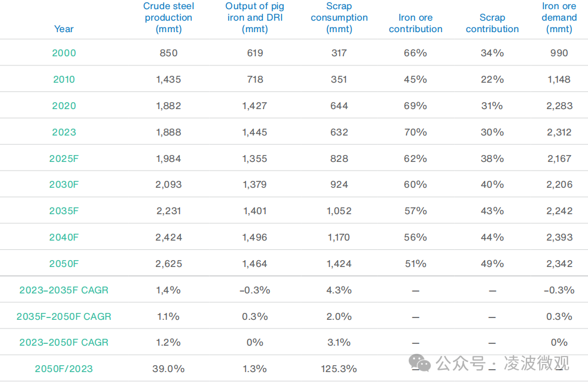The image size is (588, 387).
Task: Click the 2023 year row label
Action: [64, 132]
